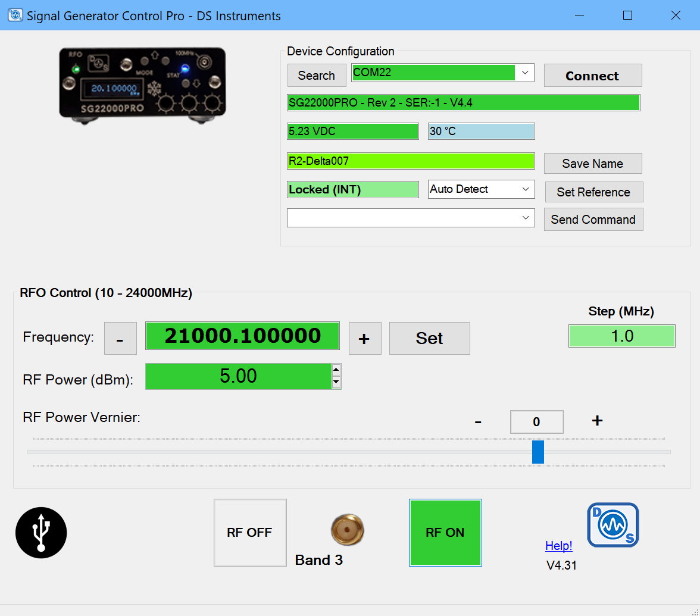Image resolution: width=700 pixels, height=616 pixels.
Task: Connect to the selected COM port
Action: [x=593, y=76]
